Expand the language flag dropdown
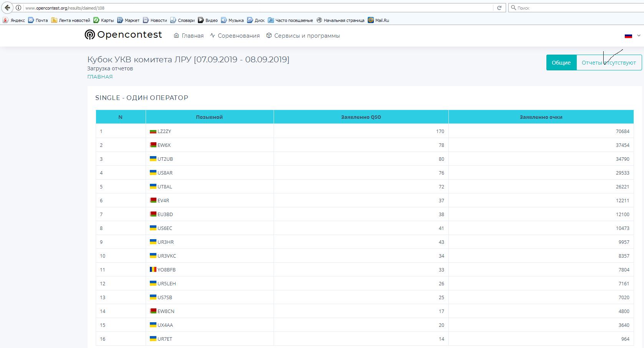Screen dimensions: 644x348 pyautogui.click(x=632, y=36)
